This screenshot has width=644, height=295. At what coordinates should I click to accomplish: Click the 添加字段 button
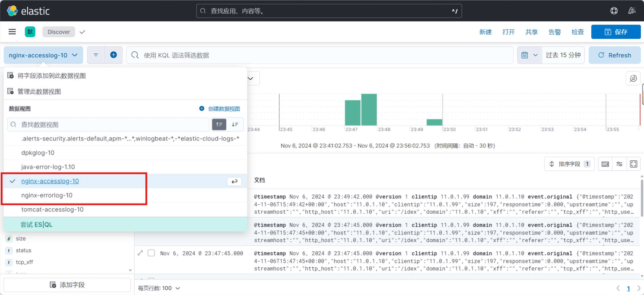coord(67,285)
